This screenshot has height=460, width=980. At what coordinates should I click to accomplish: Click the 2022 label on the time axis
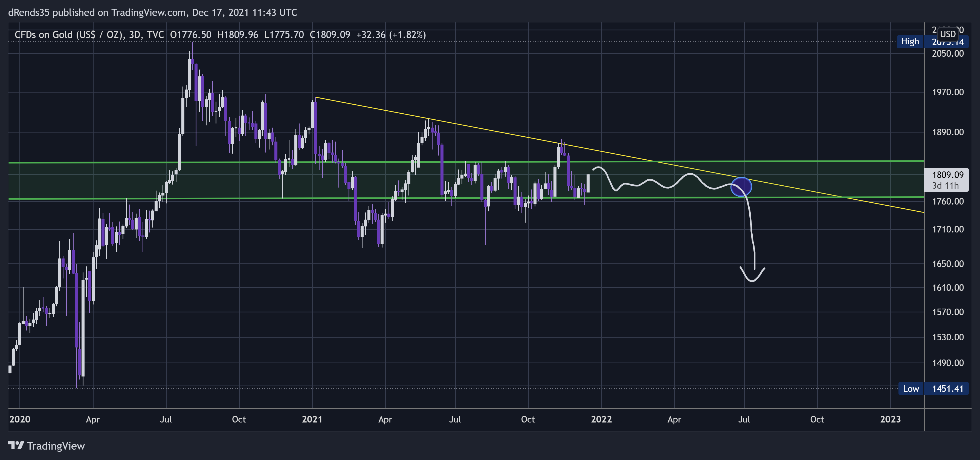[601, 419]
